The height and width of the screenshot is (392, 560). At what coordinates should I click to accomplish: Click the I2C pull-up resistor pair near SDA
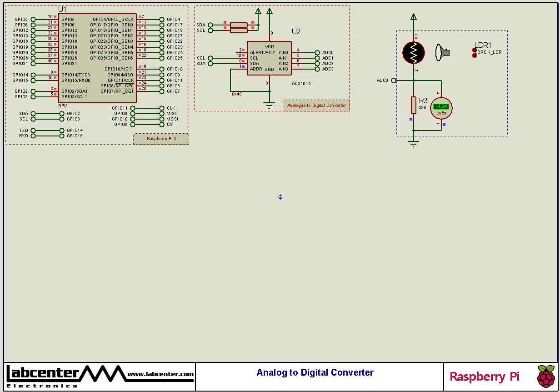click(x=238, y=27)
